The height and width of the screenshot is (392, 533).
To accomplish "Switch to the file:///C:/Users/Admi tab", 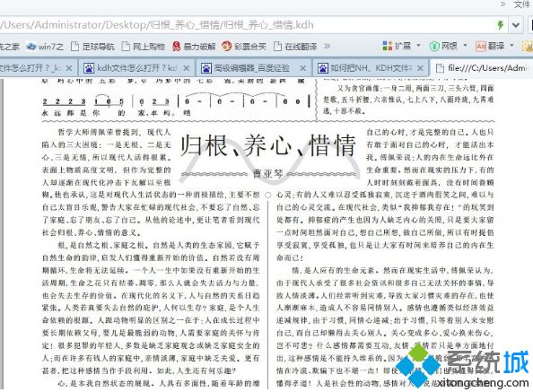I will pyautogui.click(x=482, y=68).
